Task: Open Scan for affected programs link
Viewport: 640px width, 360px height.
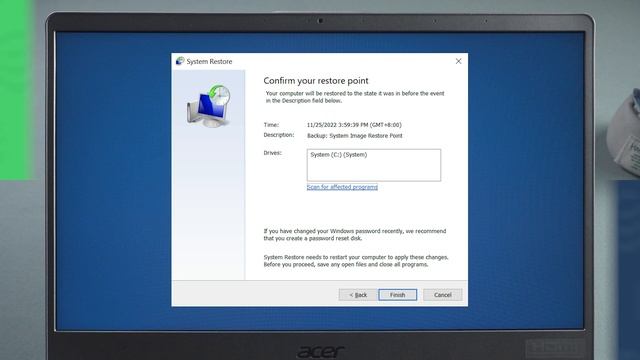Action: click(x=342, y=187)
